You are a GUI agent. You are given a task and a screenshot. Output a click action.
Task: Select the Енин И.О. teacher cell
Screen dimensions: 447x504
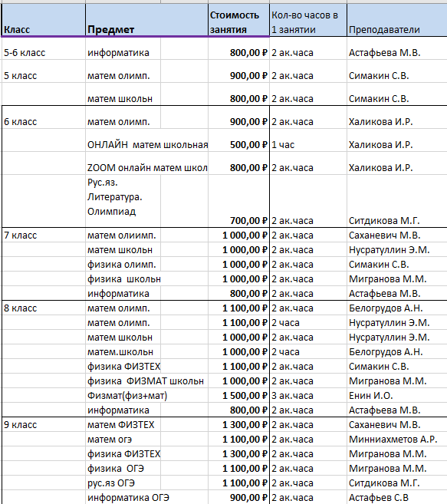[x=397, y=395]
